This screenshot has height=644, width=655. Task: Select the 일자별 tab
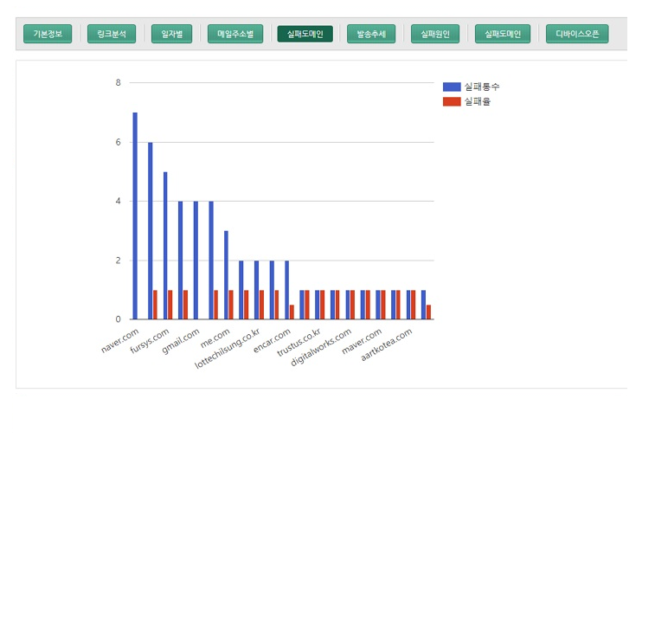click(x=171, y=34)
